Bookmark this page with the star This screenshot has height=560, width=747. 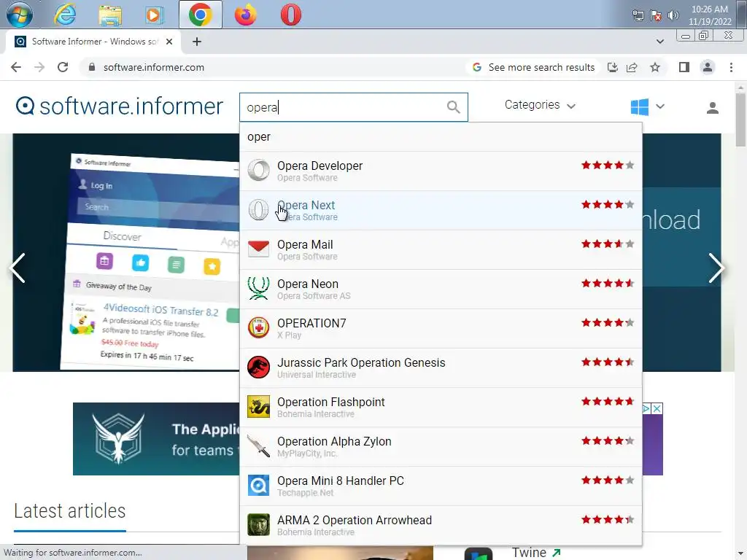point(655,67)
